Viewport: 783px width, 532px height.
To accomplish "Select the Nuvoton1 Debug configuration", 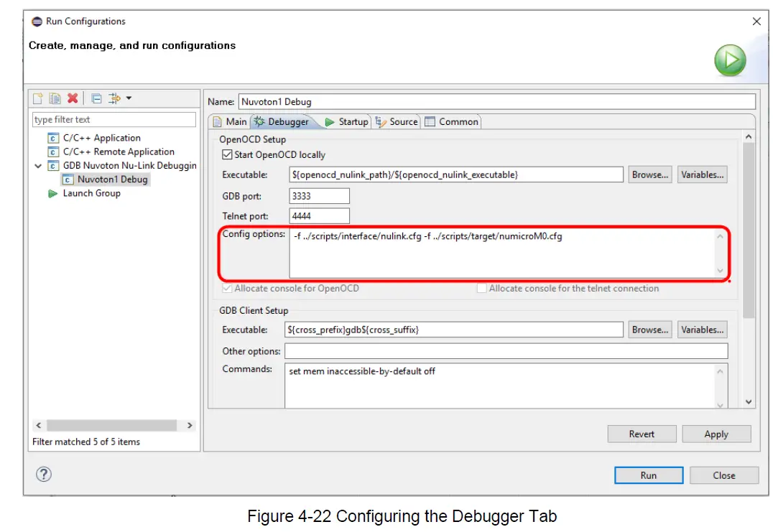I will [x=112, y=179].
